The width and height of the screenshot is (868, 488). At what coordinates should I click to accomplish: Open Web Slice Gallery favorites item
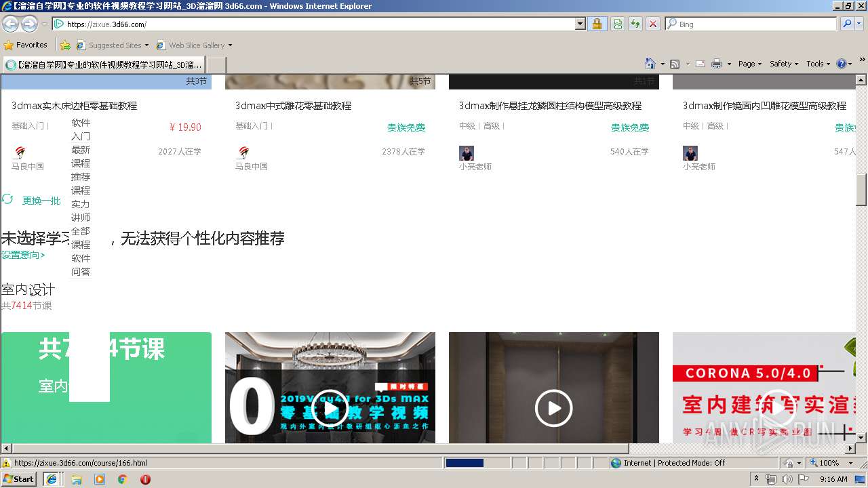[x=194, y=45]
